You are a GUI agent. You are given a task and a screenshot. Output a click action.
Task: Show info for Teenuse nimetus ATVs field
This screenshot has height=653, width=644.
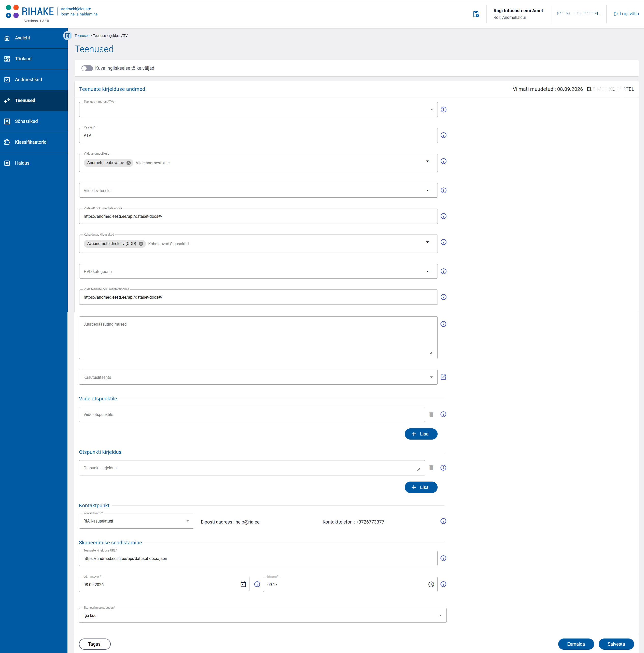(x=443, y=109)
